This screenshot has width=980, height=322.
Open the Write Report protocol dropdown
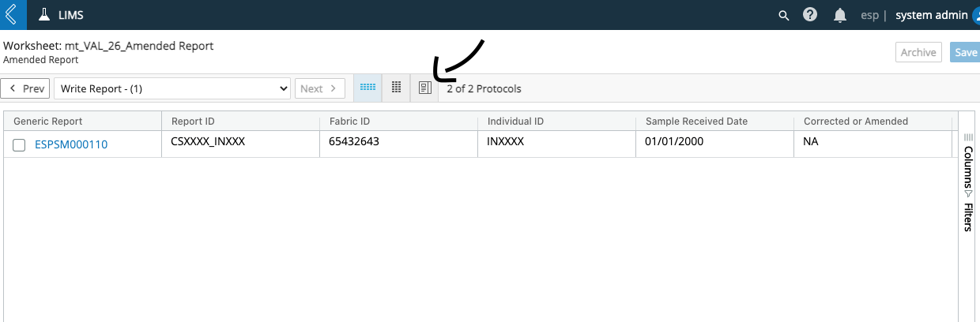(172, 88)
